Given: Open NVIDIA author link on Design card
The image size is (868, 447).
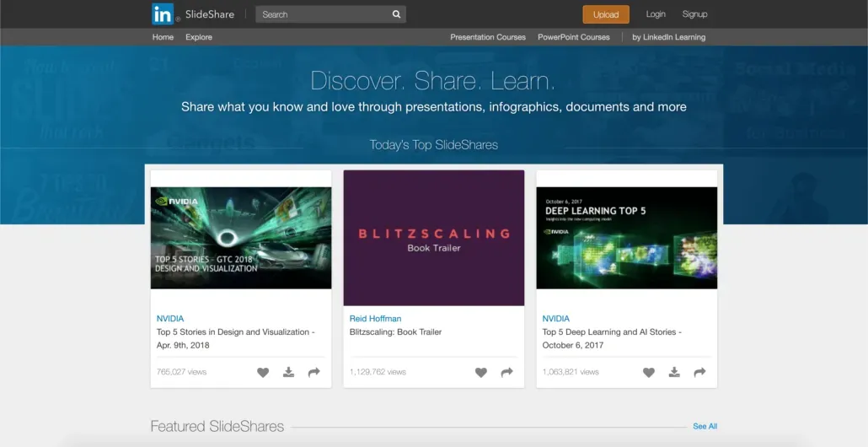Looking at the screenshot, I should (x=170, y=319).
